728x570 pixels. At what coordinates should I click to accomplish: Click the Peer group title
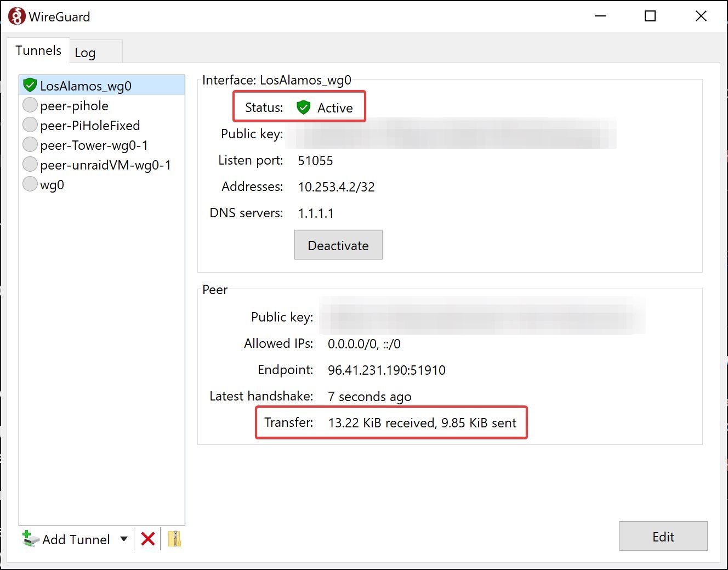click(x=215, y=290)
